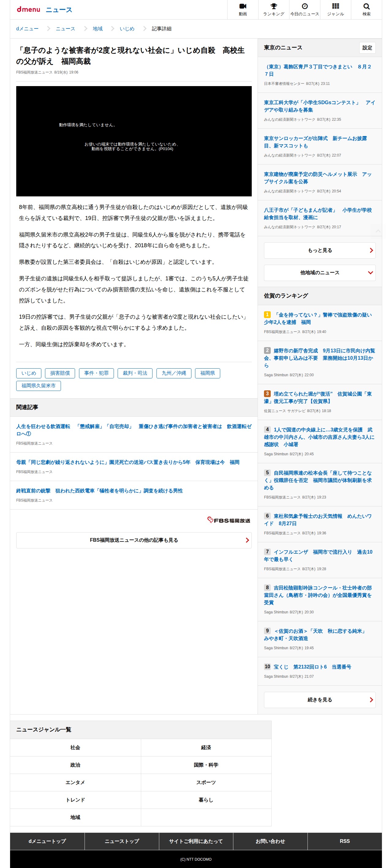The width and height of the screenshot is (392, 868).
Task: Click the いじめ tag below the article
Action: [28, 373]
